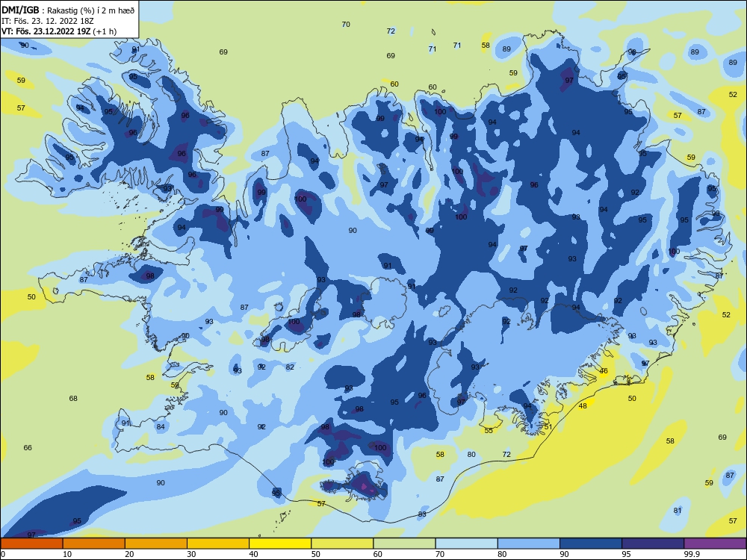The height and width of the screenshot is (560, 747).
Task: Click the '30' label on the legend scale
Action: pyautogui.click(x=191, y=554)
